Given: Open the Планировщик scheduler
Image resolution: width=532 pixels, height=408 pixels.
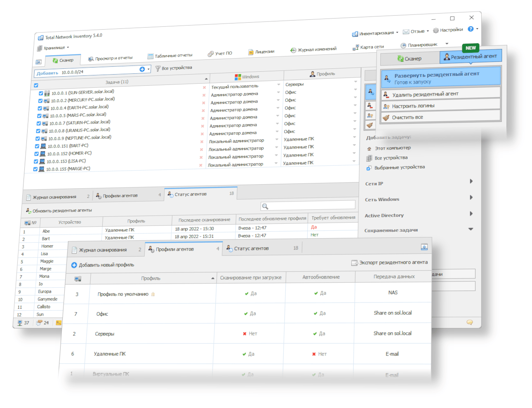Looking at the screenshot, I should (x=419, y=45).
